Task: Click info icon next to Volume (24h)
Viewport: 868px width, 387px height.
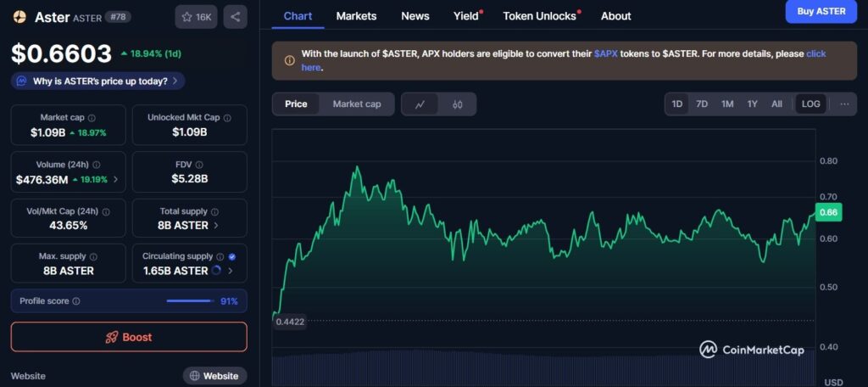Action: tap(97, 165)
